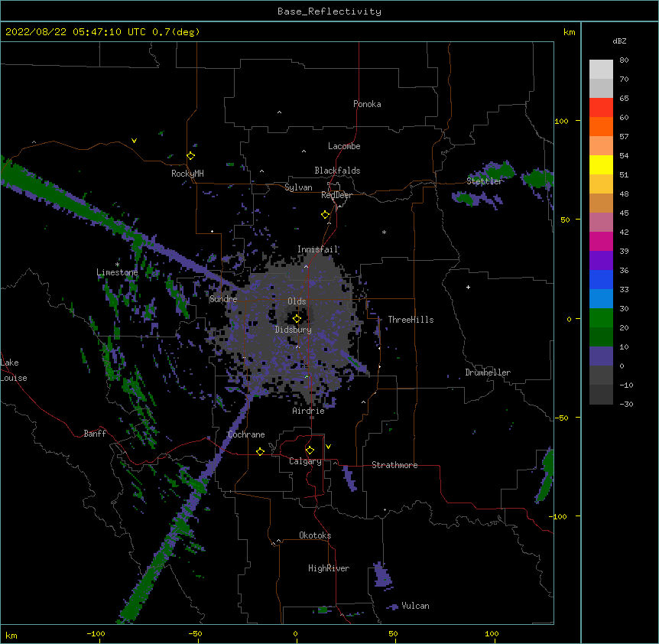Click the HighRiver label
Screen dimensions: 659x644
tap(329, 568)
